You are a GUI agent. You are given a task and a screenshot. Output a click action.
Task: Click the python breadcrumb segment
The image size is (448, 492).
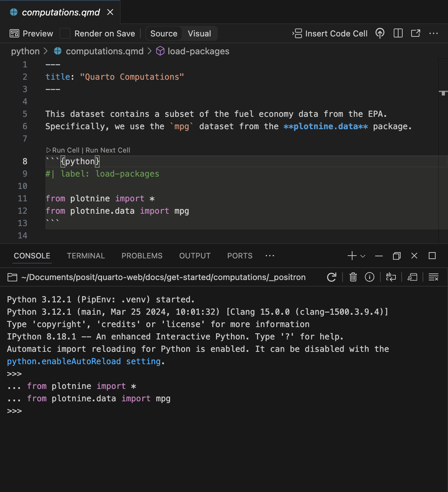click(x=25, y=51)
